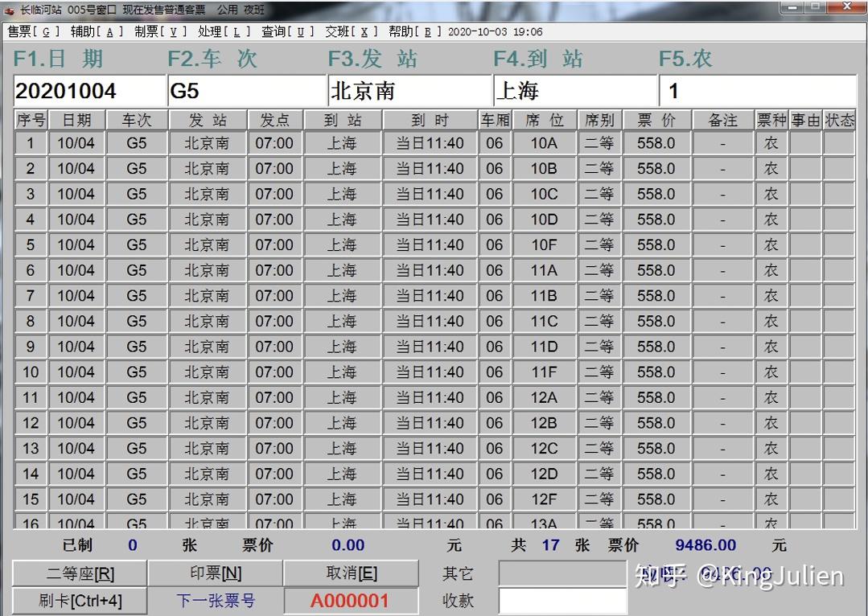This screenshot has height=616, width=868.
Task: Click the F5 ticket count field
Action: (x=758, y=91)
